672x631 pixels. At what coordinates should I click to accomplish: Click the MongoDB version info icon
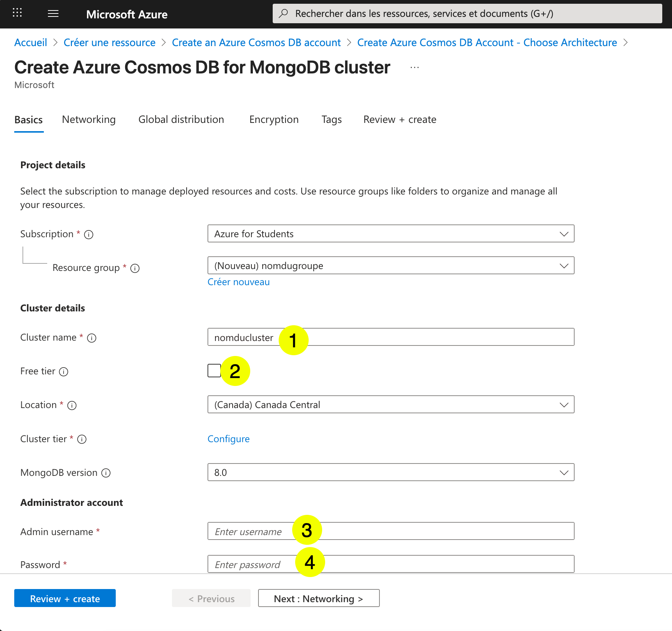pyautogui.click(x=106, y=473)
